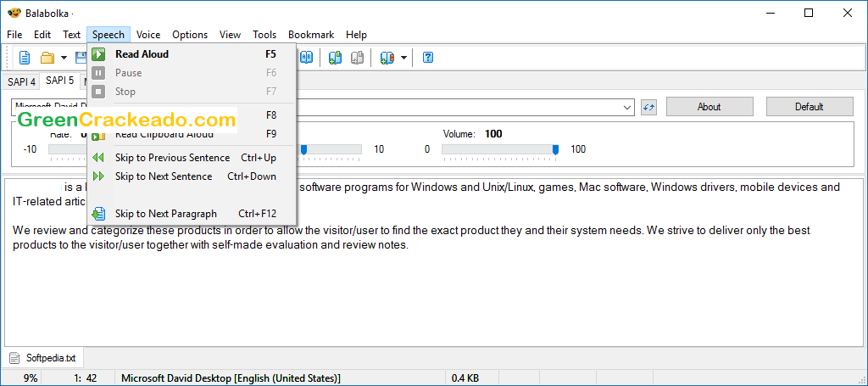
Task: Click the Open file folder icon
Action: [x=47, y=58]
